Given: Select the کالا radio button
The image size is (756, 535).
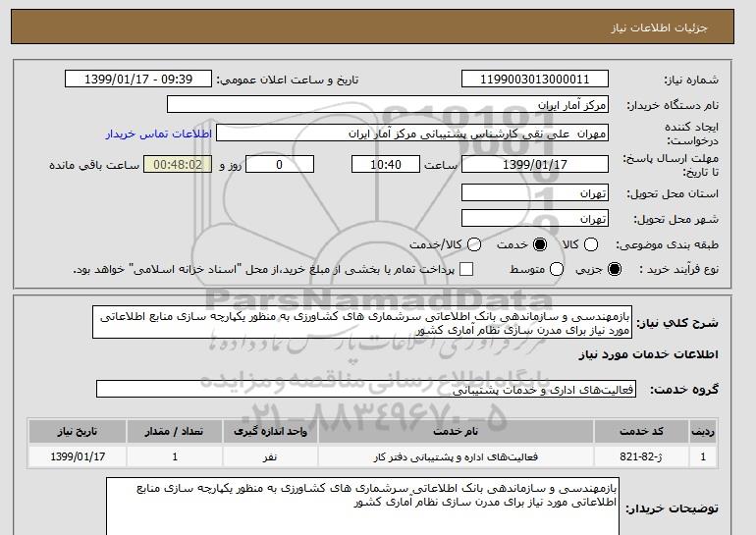Looking at the screenshot, I should tap(591, 244).
